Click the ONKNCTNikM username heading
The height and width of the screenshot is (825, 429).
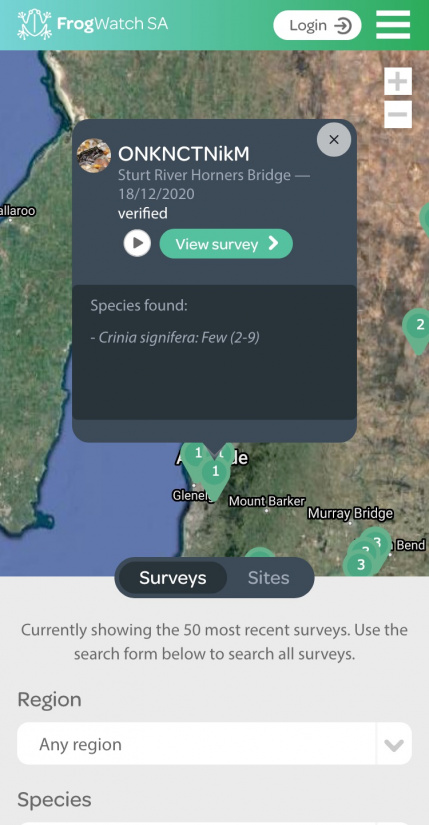point(184,154)
